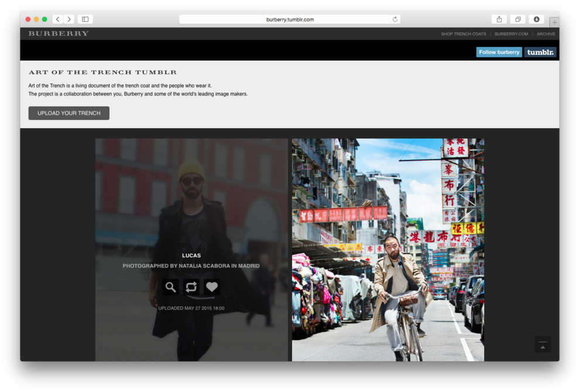
Task: Reblog the Lucas photo with the arrows icon
Action: 191,287
